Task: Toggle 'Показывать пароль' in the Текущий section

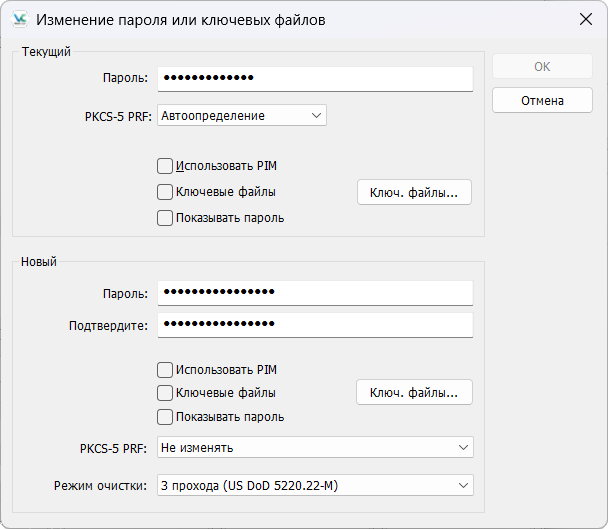Action: (x=165, y=218)
